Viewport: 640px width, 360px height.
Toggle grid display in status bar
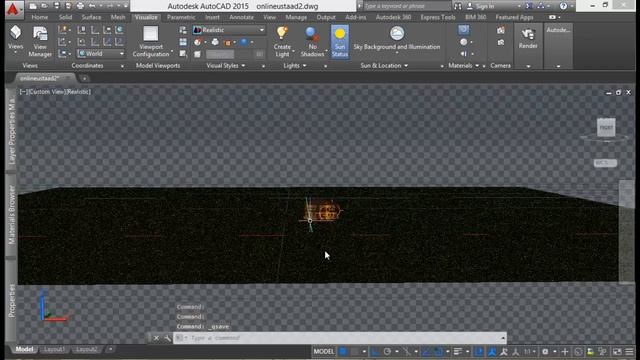click(343, 351)
